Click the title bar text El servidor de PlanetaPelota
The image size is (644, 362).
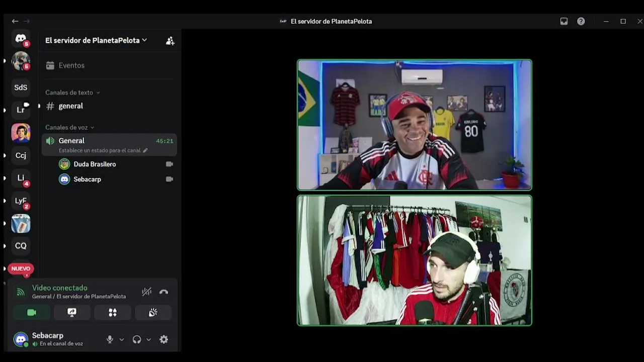331,21
